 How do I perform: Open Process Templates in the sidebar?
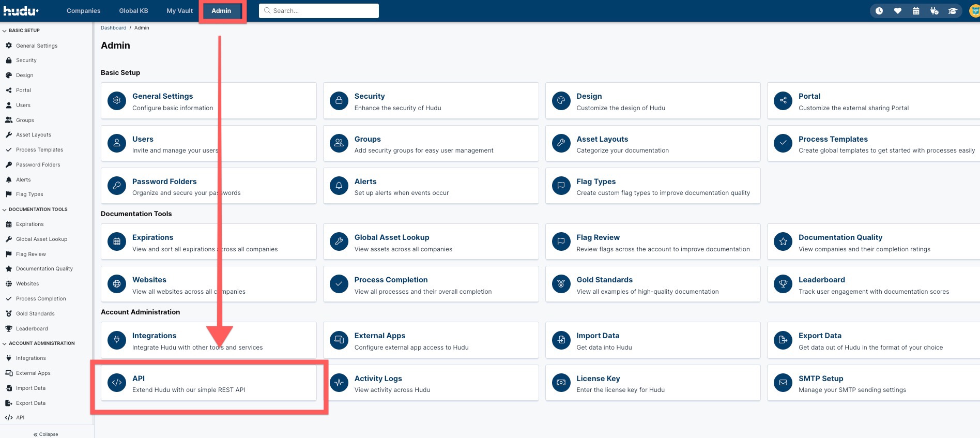tap(39, 149)
